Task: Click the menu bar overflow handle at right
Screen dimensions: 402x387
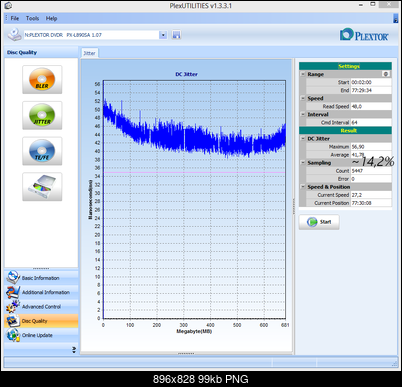Action: pyautogui.click(x=395, y=18)
